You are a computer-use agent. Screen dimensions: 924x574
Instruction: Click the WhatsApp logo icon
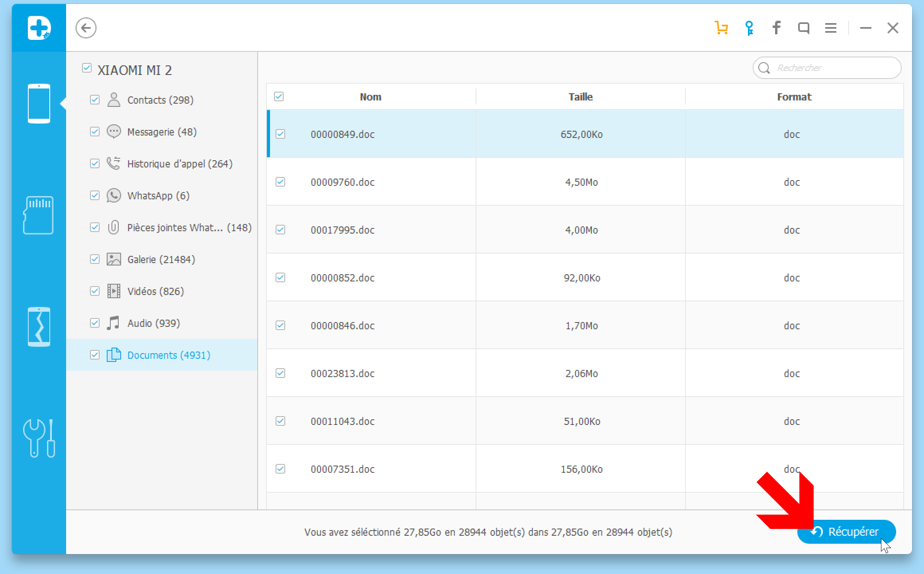click(x=114, y=195)
